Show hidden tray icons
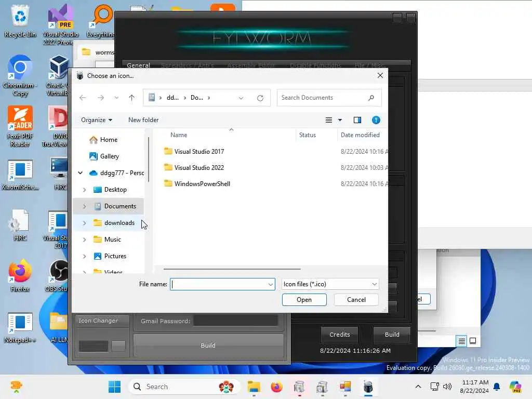Screen dimensions: 532x399 pyautogui.click(x=418, y=387)
